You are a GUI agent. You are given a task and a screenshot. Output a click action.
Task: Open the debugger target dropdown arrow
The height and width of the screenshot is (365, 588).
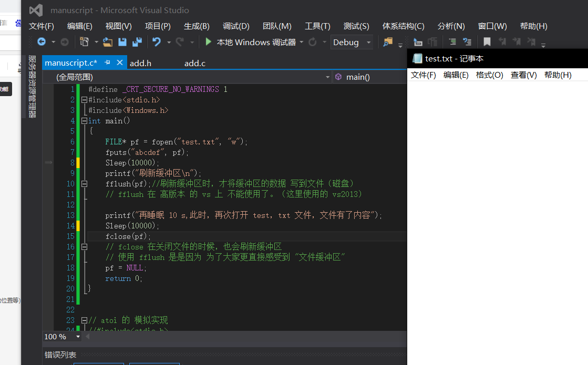click(x=301, y=42)
